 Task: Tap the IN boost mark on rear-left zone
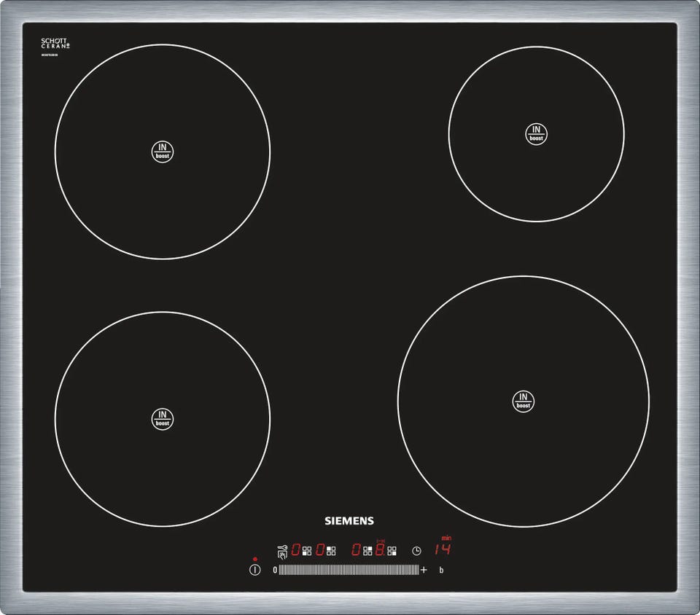[x=163, y=152]
